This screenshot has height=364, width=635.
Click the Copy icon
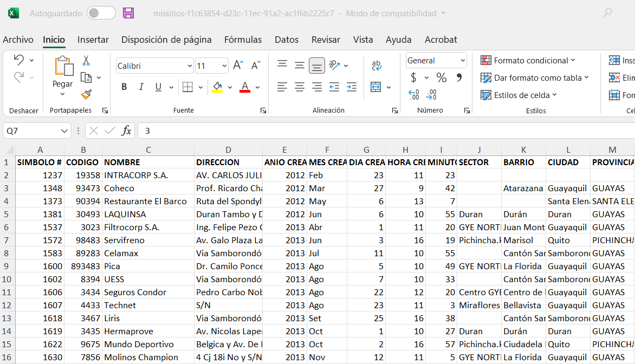86,77
